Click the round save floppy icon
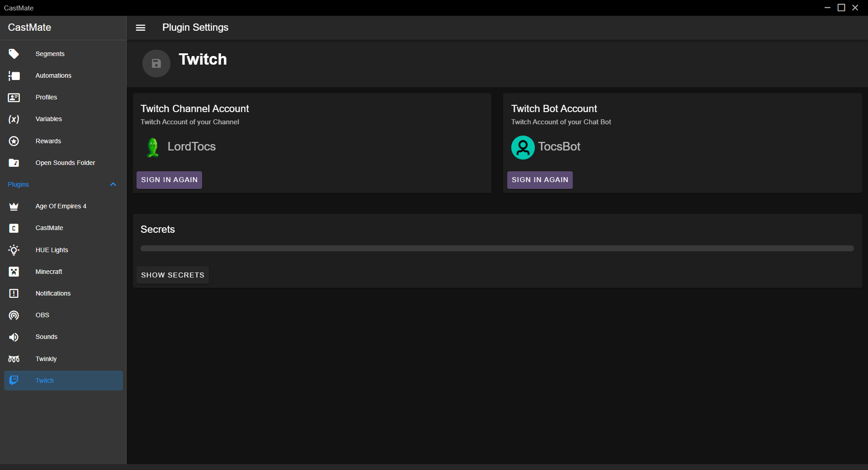 click(156, 63)
